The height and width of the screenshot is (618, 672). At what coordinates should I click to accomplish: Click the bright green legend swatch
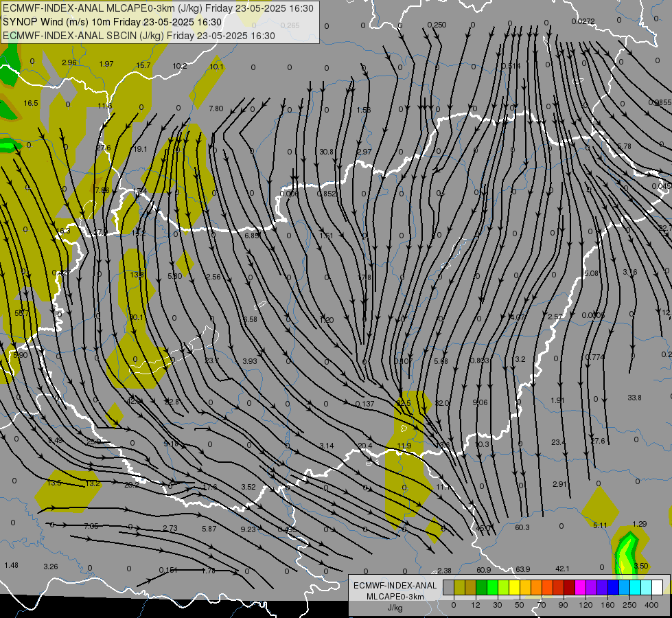coord(492,587)
